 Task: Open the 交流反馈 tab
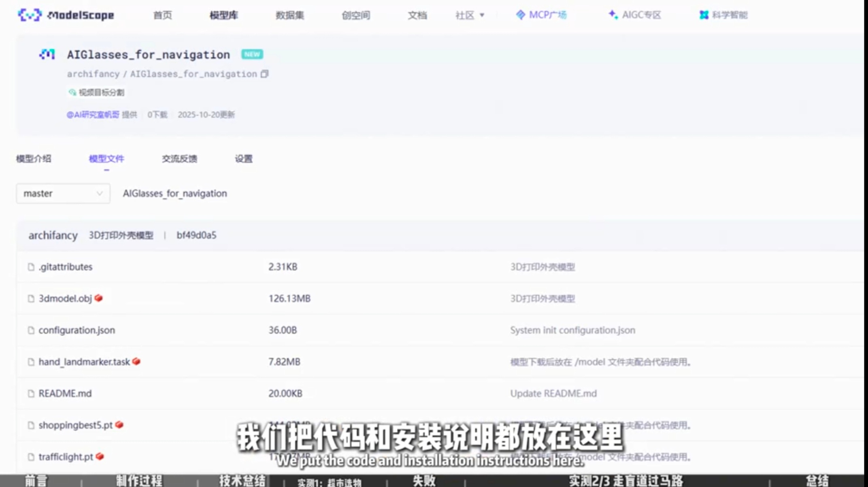[179, 159]
